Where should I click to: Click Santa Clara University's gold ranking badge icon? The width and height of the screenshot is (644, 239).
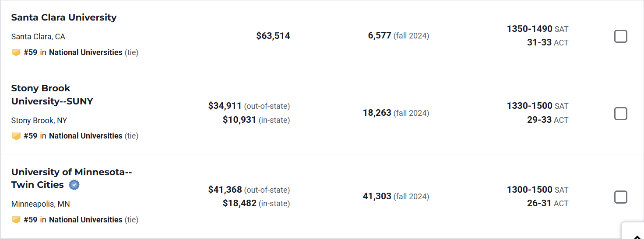(x=16, y=52)
